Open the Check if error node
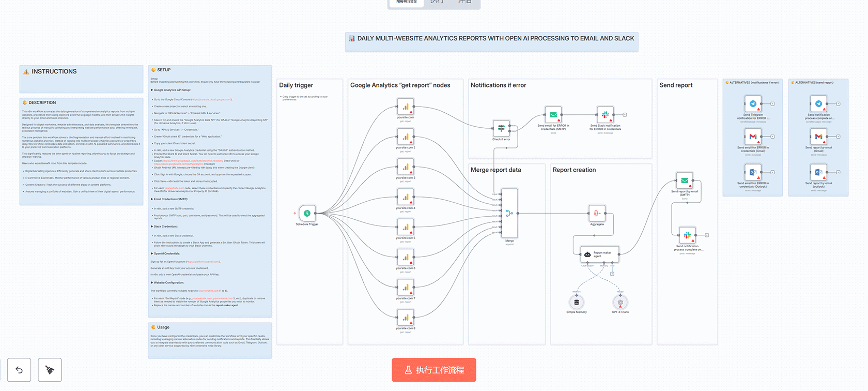This screenshot has width=868, height=391. [x=501, y=128]
